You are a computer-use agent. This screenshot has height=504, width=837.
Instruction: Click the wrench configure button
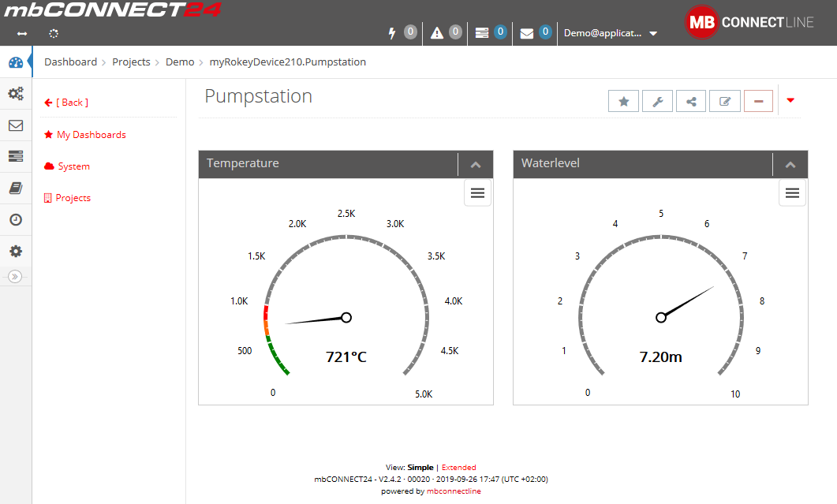tap(658, 101)
